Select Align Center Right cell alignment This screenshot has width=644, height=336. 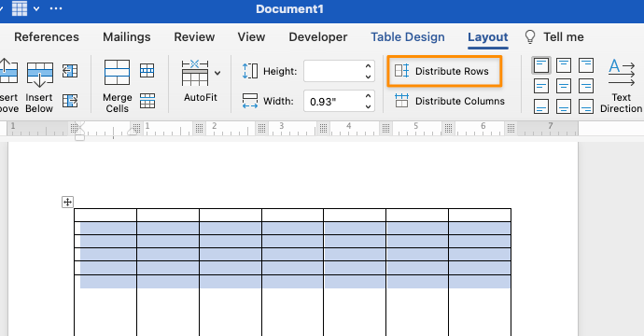click(586, 86)
